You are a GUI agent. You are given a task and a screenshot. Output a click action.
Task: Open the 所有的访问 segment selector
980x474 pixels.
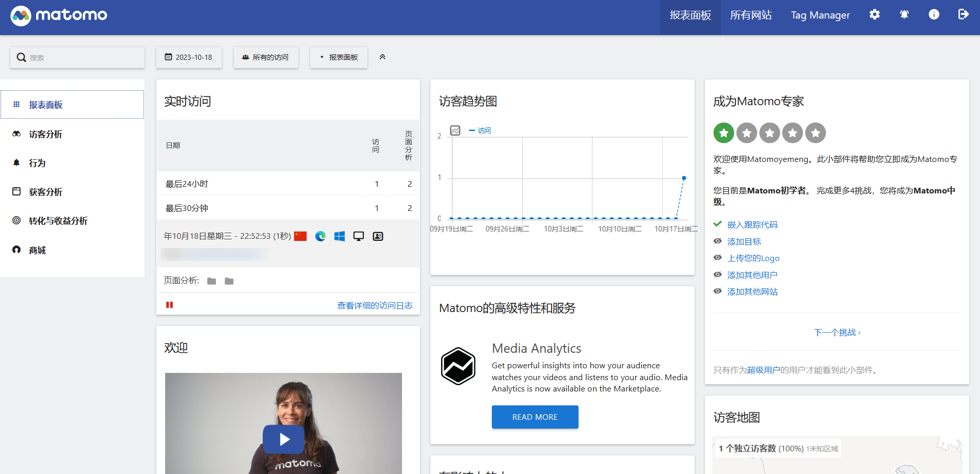(266, 57)
